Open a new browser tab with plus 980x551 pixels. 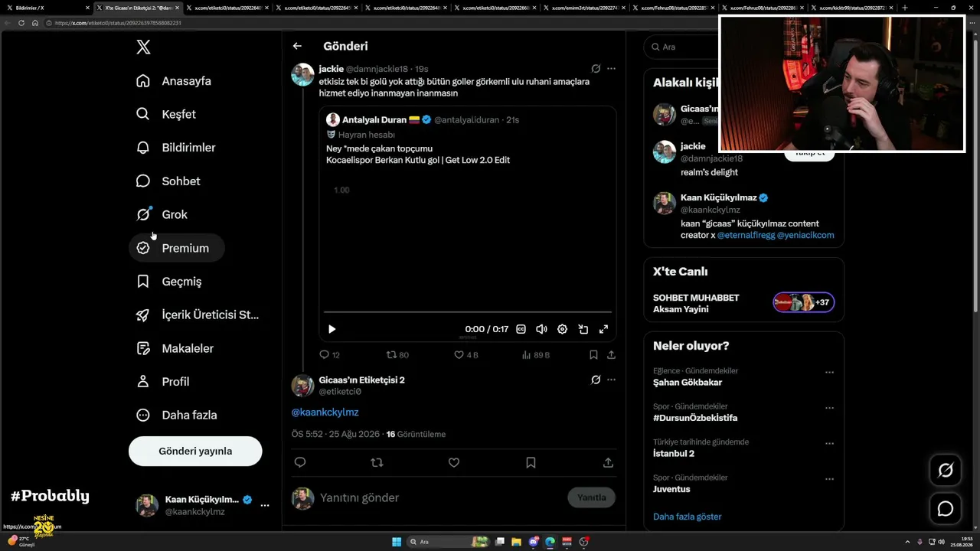(x=905, y=8)
